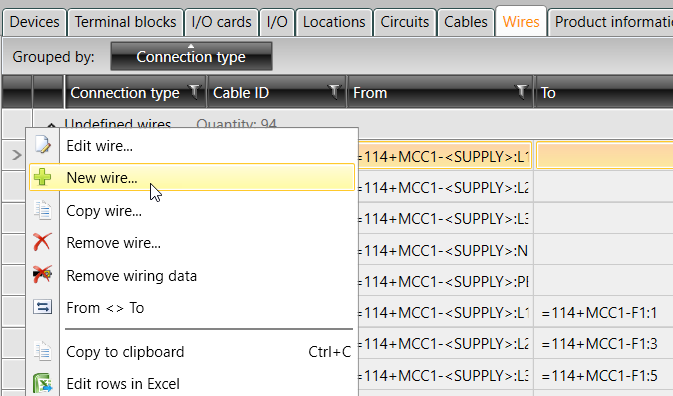Select Copy to clipboard menu entry
Image resolution: width=673 pixels, height=396 pixels.
pyautogui.click(x=125, y=352)
